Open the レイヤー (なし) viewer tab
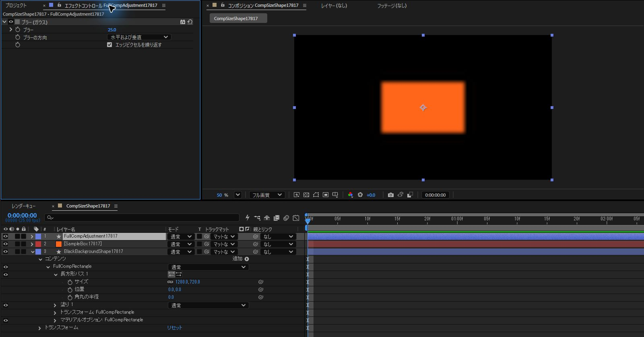 click(334, 6)
